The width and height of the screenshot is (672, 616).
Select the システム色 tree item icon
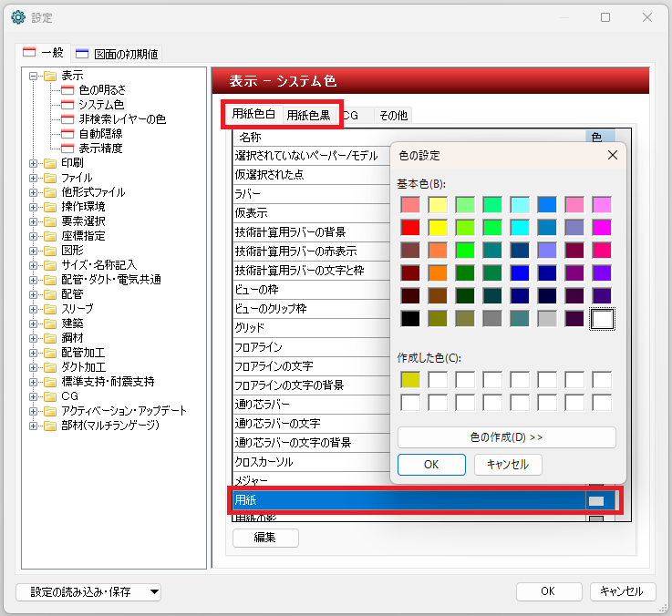(x=67, y=105)
